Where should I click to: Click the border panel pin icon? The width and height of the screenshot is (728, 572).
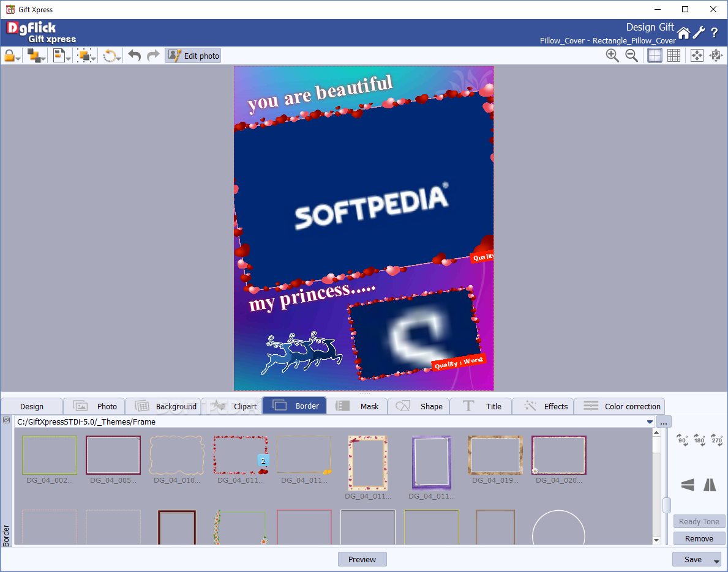7,420
